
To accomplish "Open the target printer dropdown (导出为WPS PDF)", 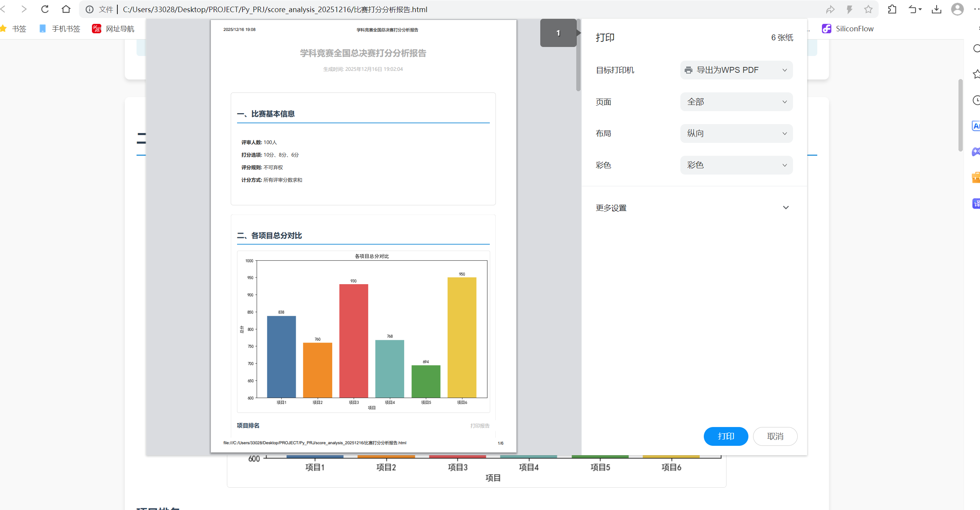I will 736,70.
